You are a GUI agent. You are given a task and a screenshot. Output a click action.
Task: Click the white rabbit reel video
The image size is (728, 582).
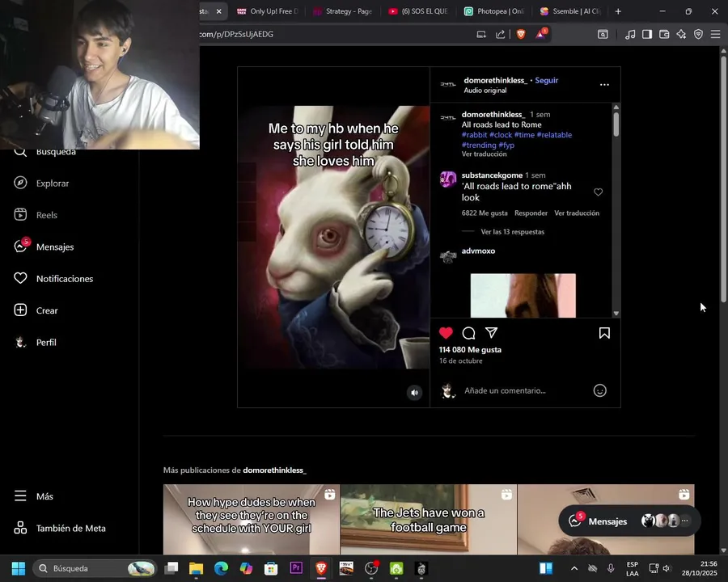pos(333,237)
